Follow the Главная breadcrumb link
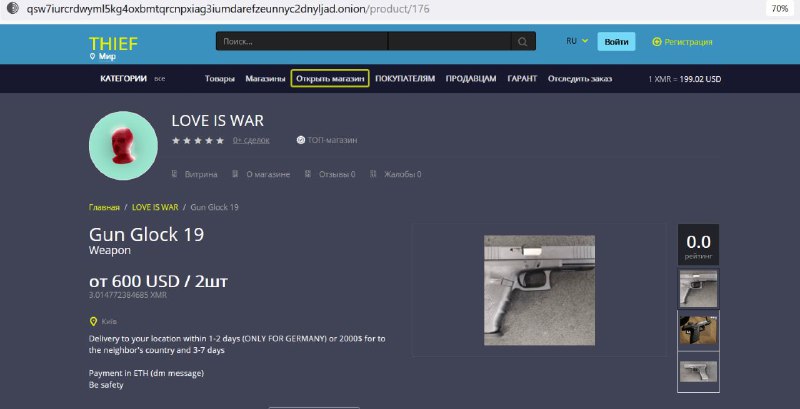Screen dimensions: 800x409 104,207
